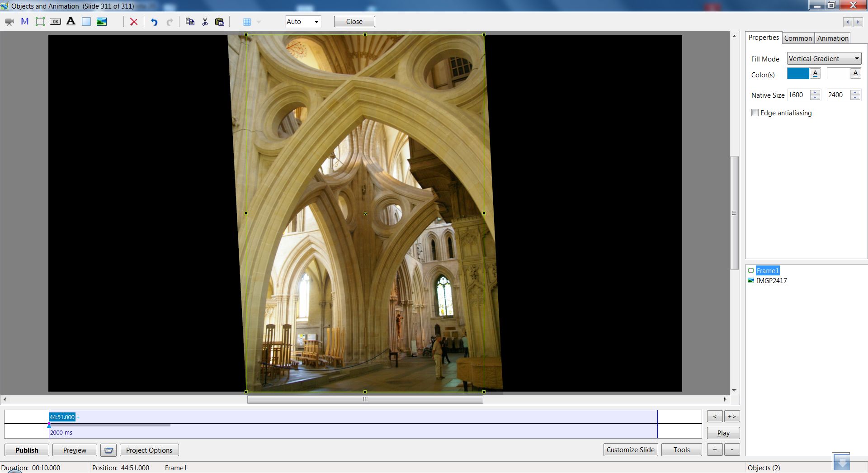
Task: Decrease the Native Size width value
Action: (815, 98)
